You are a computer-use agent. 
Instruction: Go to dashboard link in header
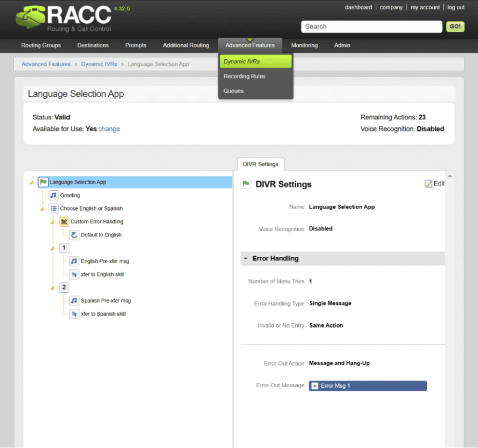pos(358,7)
